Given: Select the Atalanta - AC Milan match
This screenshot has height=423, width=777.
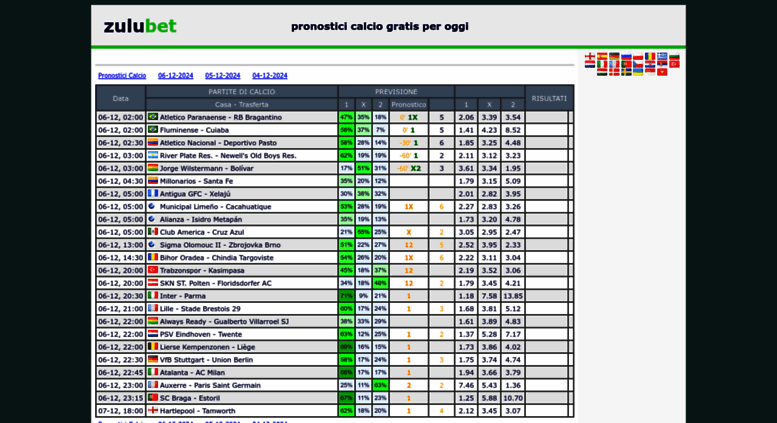Looking at the screenshot, I should pos(192,372).
